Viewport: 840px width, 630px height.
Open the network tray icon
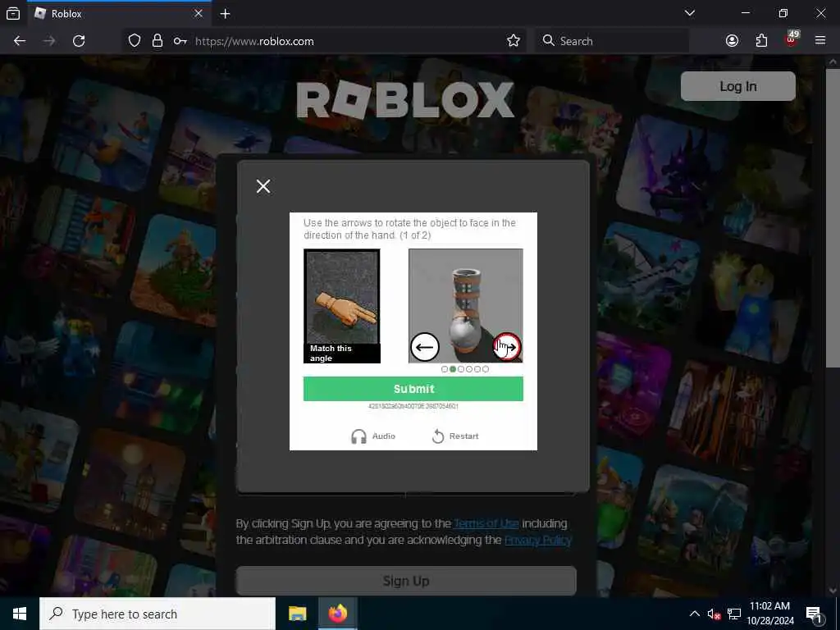(x=734, y=614)
